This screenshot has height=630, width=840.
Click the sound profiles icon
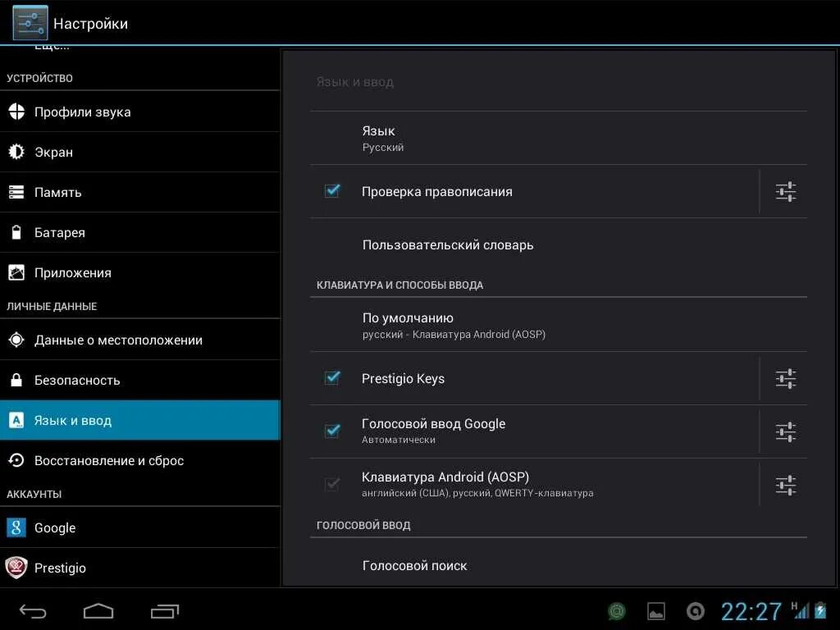click(16, 112)
